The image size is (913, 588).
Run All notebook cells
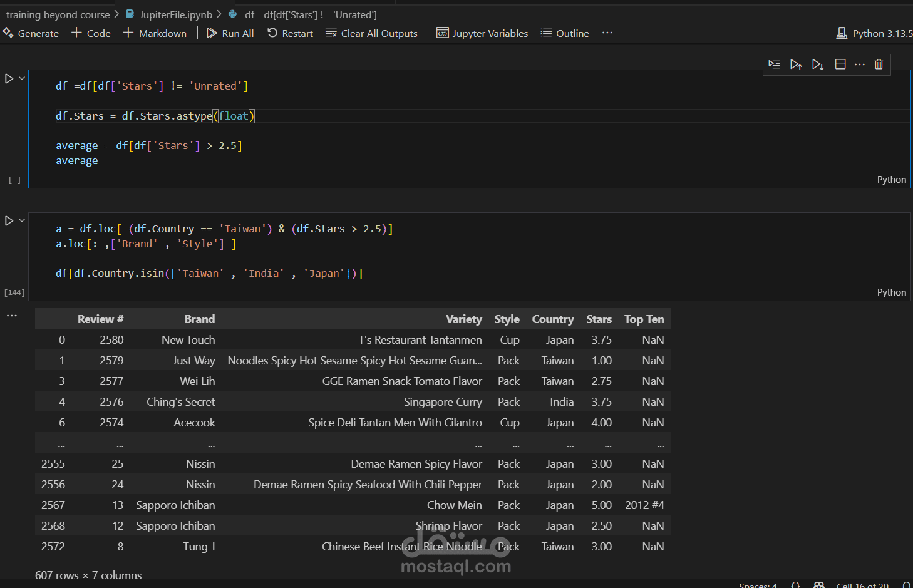[x=230, y=33]
